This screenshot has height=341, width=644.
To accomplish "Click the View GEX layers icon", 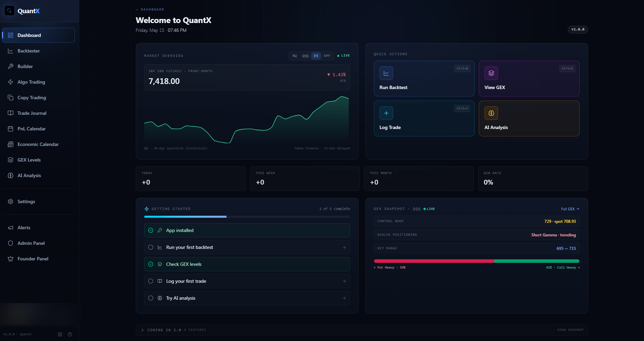I will 491,73.
